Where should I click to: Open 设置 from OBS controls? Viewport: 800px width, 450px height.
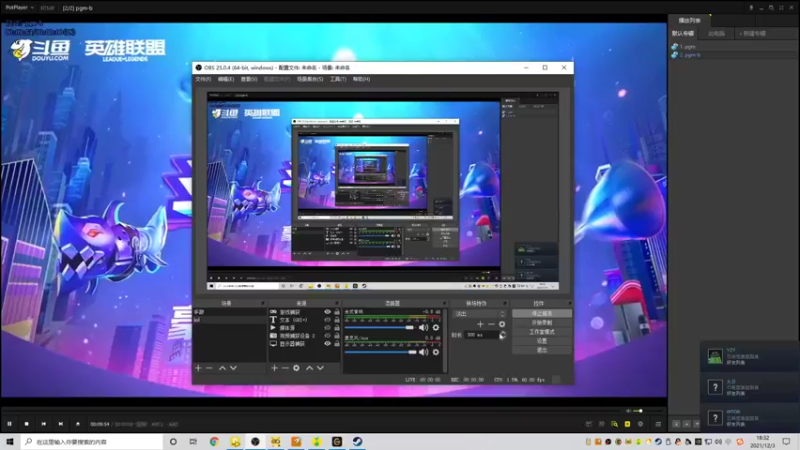click(x=542, y=341)
